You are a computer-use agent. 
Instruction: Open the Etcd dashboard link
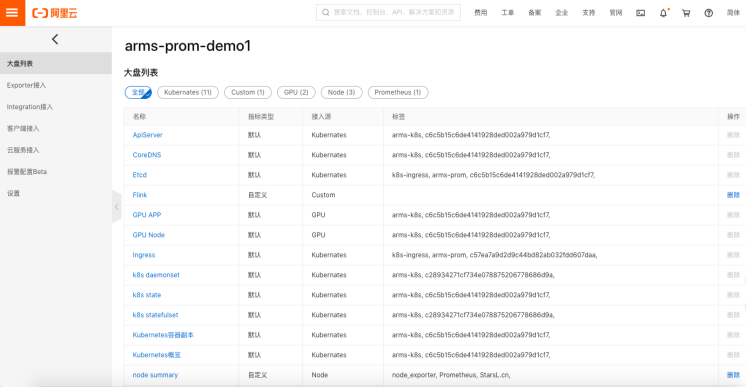point(139,175)
